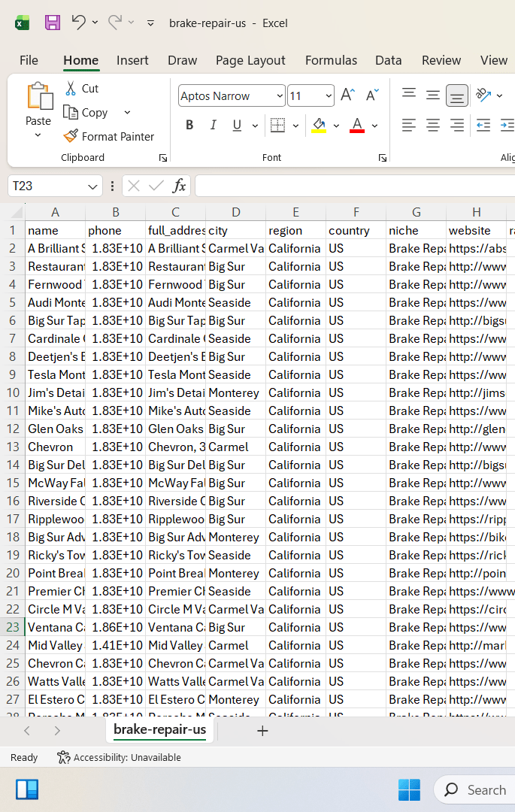Expand the Copy options arrow

127,112
